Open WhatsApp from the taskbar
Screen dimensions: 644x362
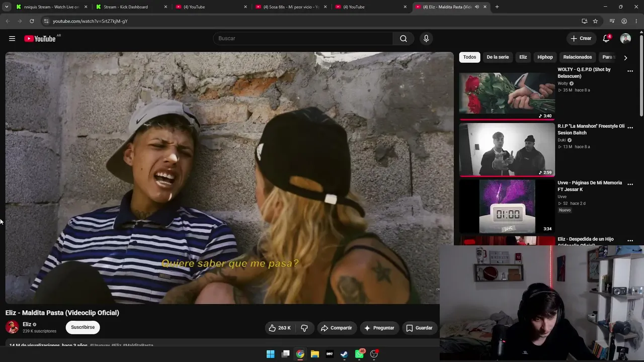point(359,354)
